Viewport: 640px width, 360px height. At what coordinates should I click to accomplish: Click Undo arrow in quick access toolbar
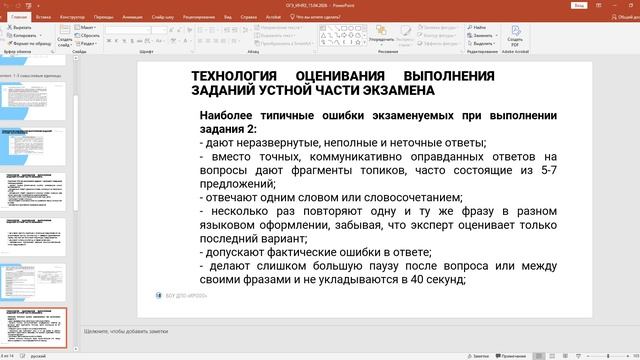[x=6, y=6]
